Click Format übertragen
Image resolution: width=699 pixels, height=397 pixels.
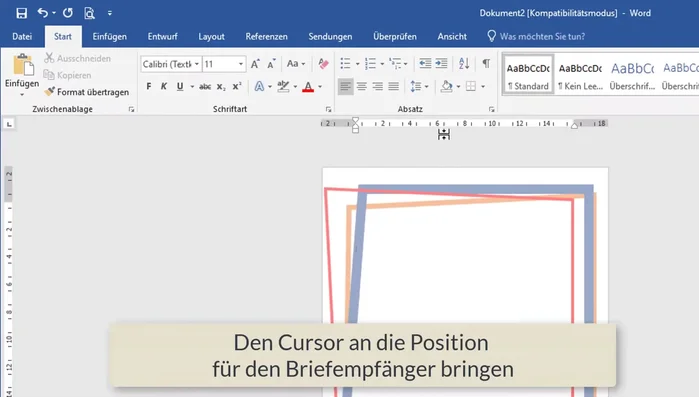pos(87,92)
